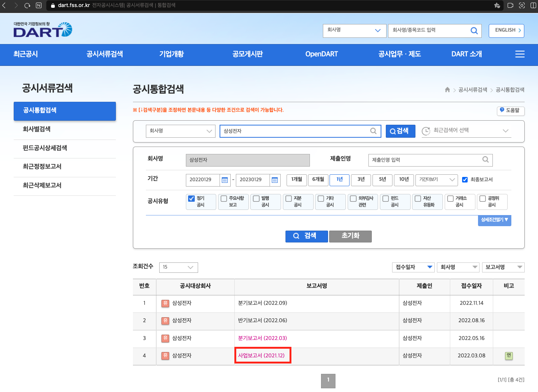The image size is (538, 392).
Task: Open browser N extension icon
Action: [x=39, y=6]
